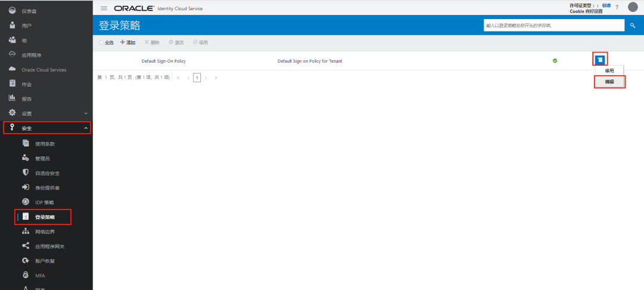Focus the sign-on policy search field
The image size is (644, 290).
554,26
